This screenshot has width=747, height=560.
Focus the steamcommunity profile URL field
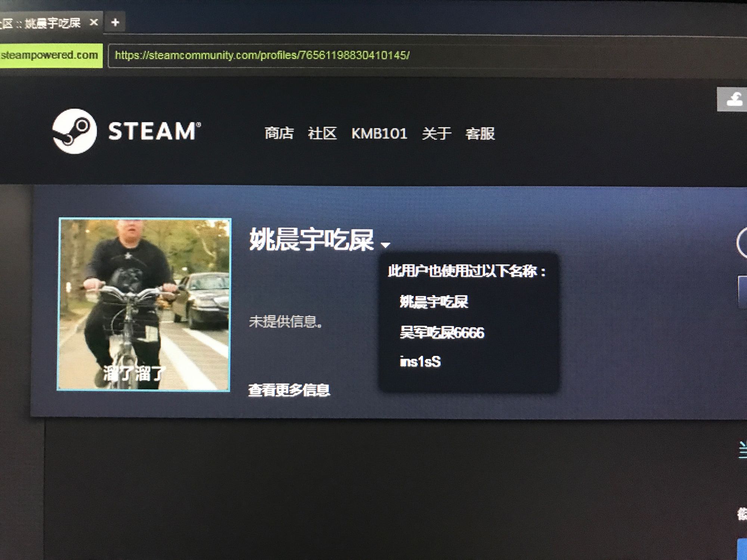point(261,56)
